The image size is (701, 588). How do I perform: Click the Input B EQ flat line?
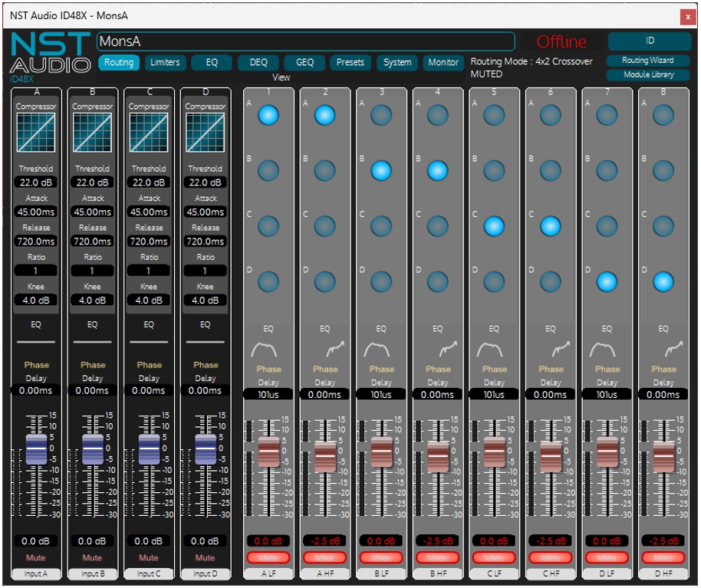(x=93, y=341)
